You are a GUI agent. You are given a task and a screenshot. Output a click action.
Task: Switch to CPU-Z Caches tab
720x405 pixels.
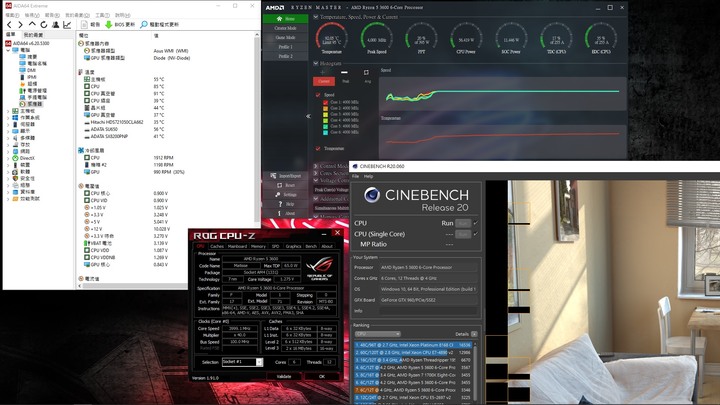(217, 246)
